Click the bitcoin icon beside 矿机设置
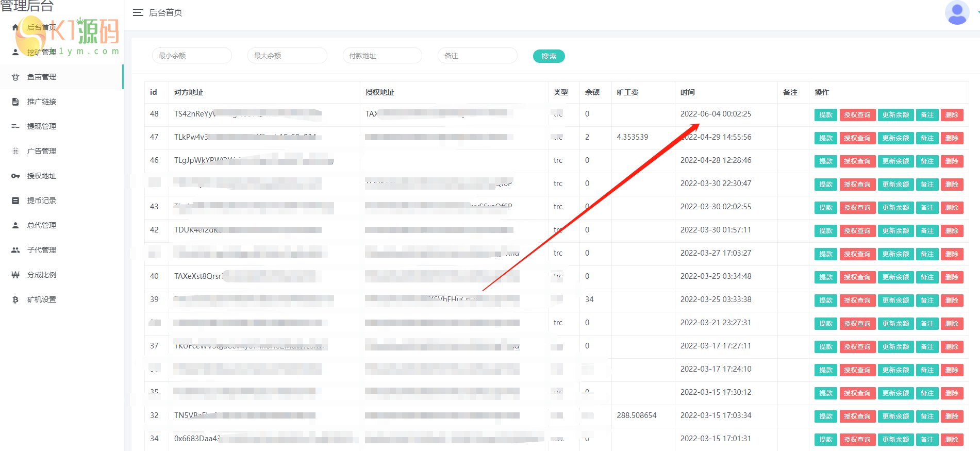Viewport: 980px width, 451px height. coord(15,299)
